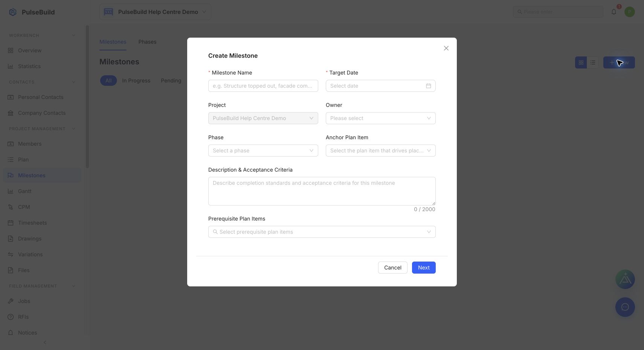This screenshot has height=350, width=644.
Task: Open Drawings in the sidebar
Action: pos(42,239)
